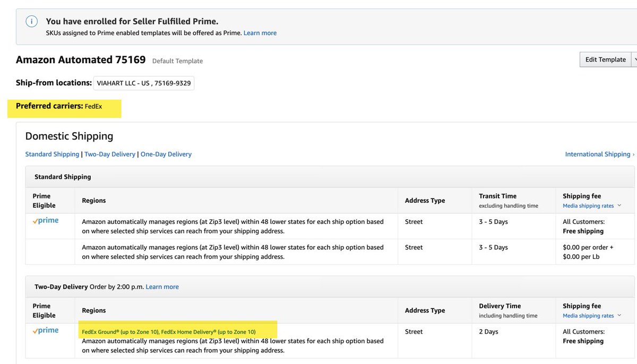637x364 pixels.
Task: Open the Learn more link in the Seller Fulfilled Prime banner
Action: click(x=260, y=33)
